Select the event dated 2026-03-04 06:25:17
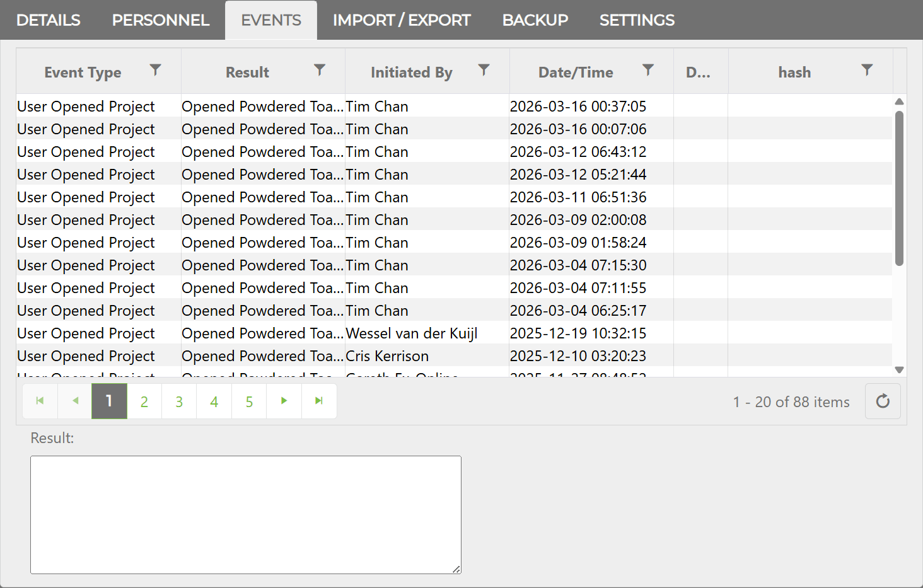Image resolution: width=923 pixels, height=588 pixels. click(x=454, y=310)
